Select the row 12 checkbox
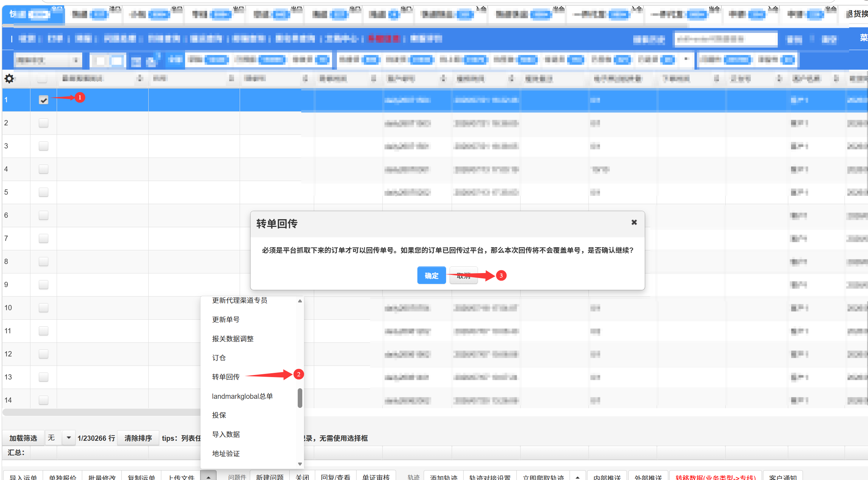The image size is (868, 480). click(43, 354)
